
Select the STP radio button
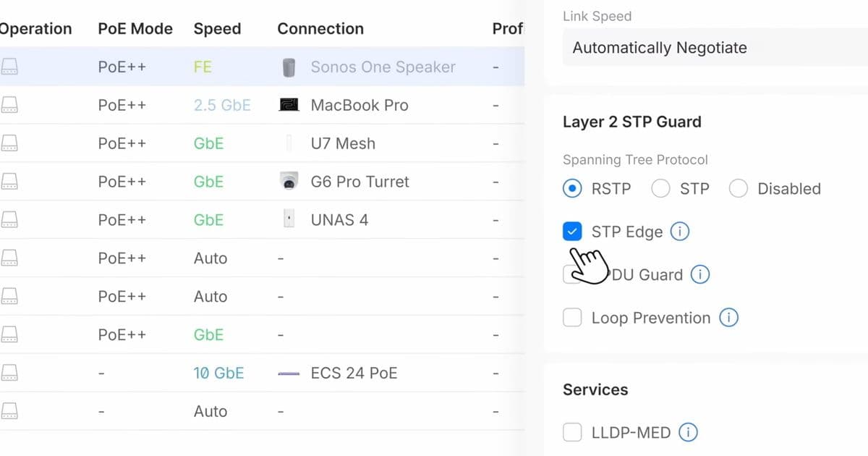click(660, 188)
